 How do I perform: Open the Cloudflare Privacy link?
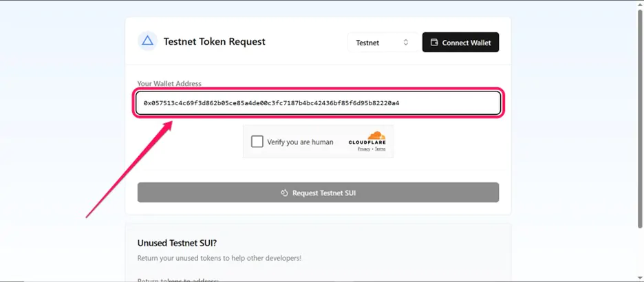[364, 149]
